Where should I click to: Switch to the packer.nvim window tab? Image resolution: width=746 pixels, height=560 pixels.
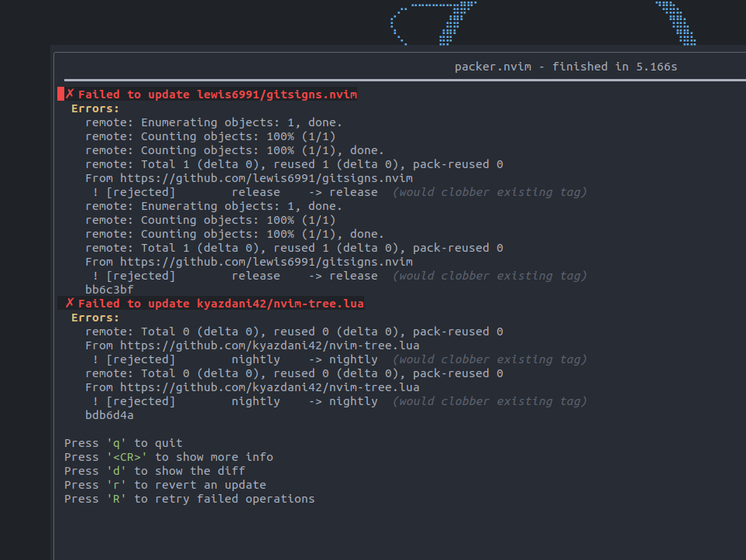coord(493,66)
